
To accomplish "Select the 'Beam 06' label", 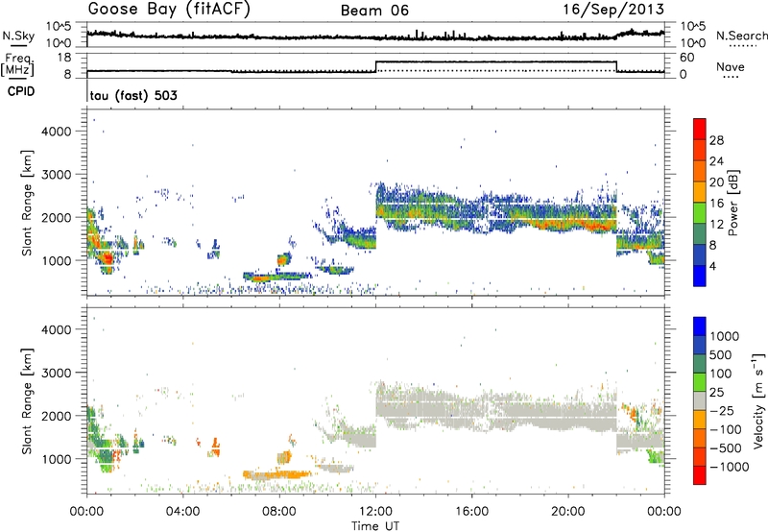I will tap(374, 11).
